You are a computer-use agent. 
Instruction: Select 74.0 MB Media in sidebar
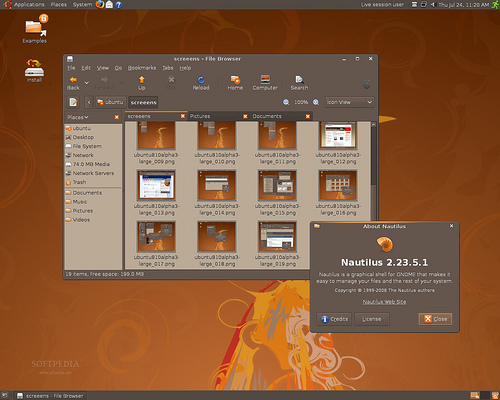[x=93, y=164]
